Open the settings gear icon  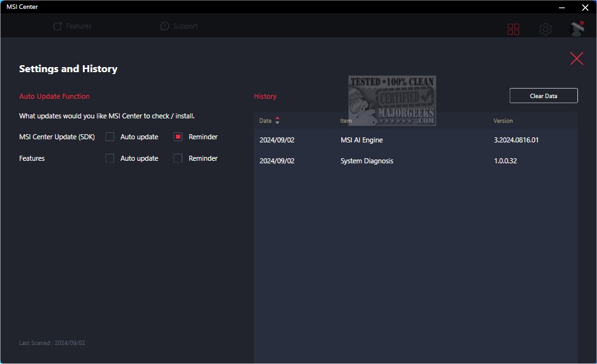coord(545,29)
